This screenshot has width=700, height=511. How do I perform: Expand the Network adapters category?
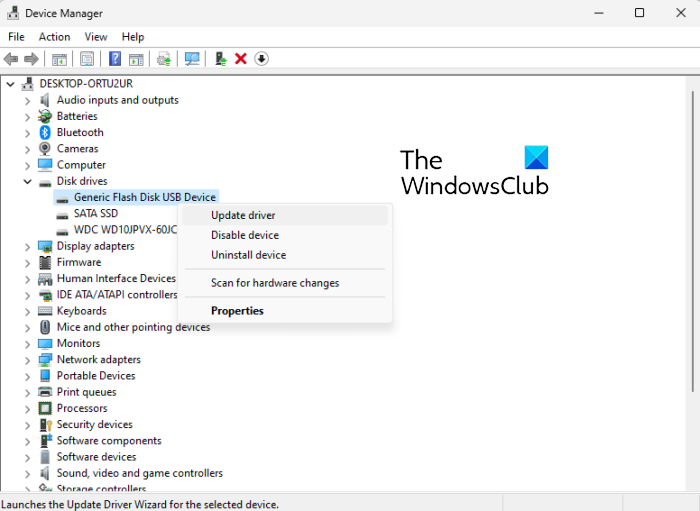coord(28,360)
